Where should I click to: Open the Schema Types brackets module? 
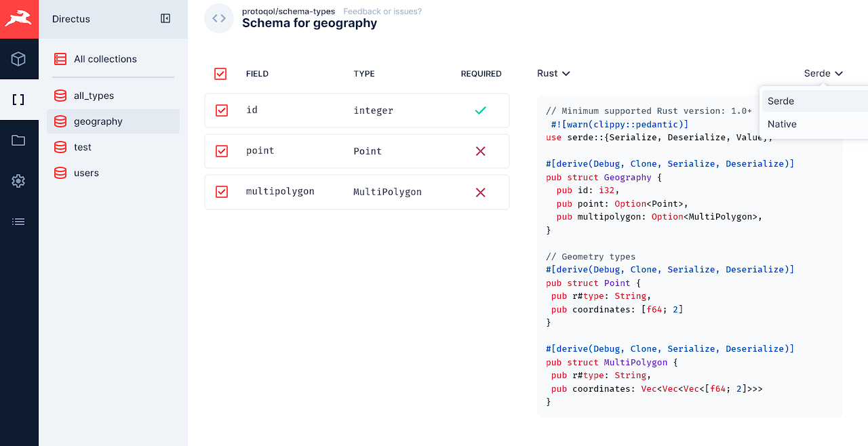coord(18,100)
